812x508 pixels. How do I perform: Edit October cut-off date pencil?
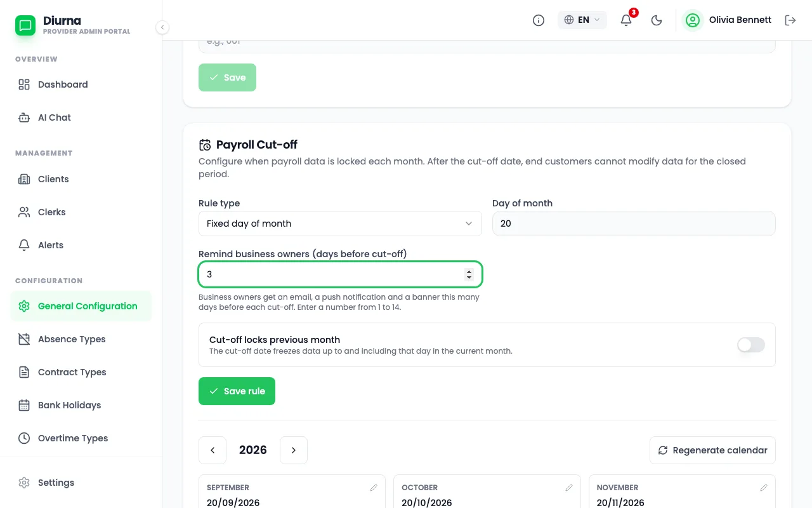(x=569, y=488)
